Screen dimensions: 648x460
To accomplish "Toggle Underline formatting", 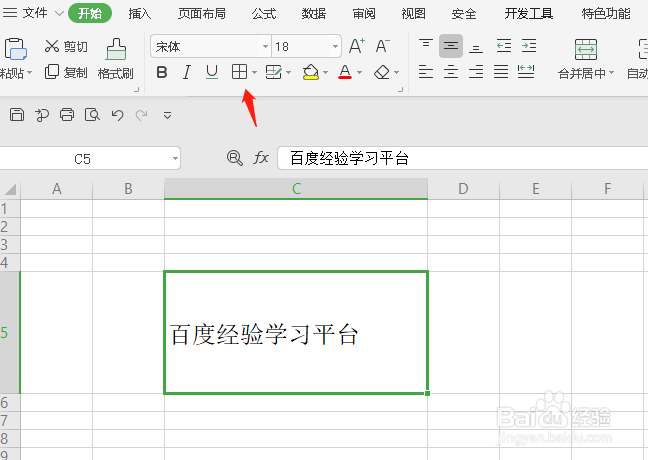I will [212, 72].
